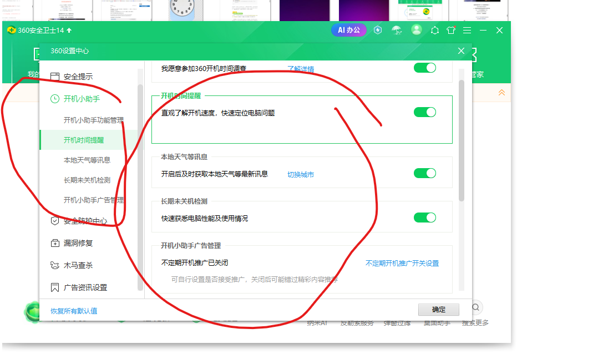Image resolution: width=598 pixels, height=364 pixels.
Task: Click the medkit icon beside 漏洞修复
Action: (55, 243)
